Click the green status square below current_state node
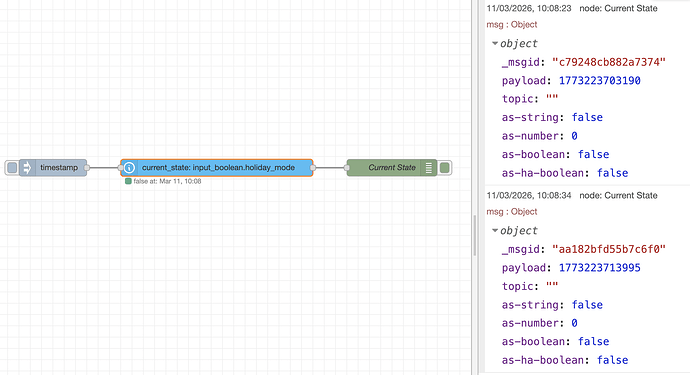 128,181
